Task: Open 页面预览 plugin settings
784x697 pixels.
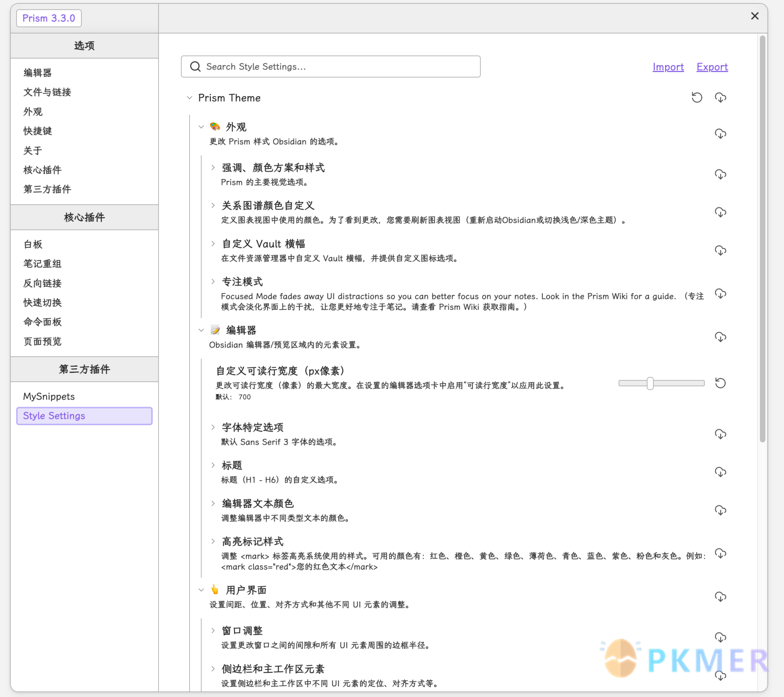Action: pyautogui.click(x=84, y=341)
